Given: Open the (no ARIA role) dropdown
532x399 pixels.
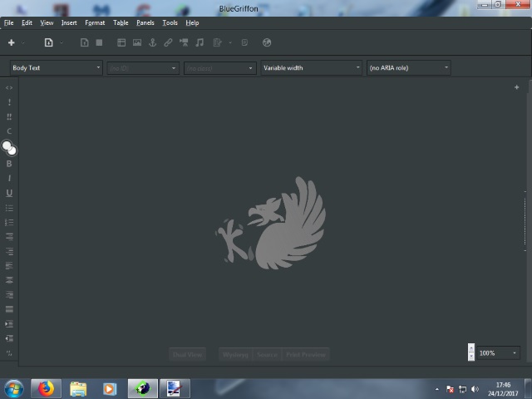Looking at the screenshot, I should click(408, 68).
